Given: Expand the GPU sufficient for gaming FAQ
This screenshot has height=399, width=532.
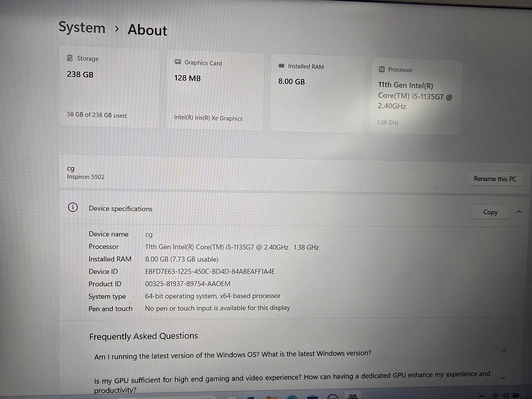Looking at the screenshot, I should [503, 378].
